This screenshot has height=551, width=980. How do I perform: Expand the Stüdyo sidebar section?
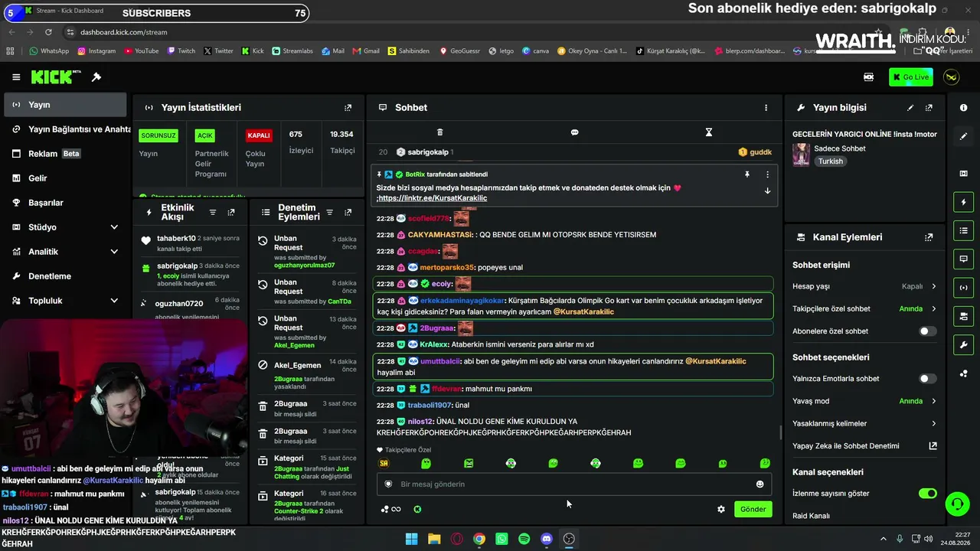coord(114,227)
